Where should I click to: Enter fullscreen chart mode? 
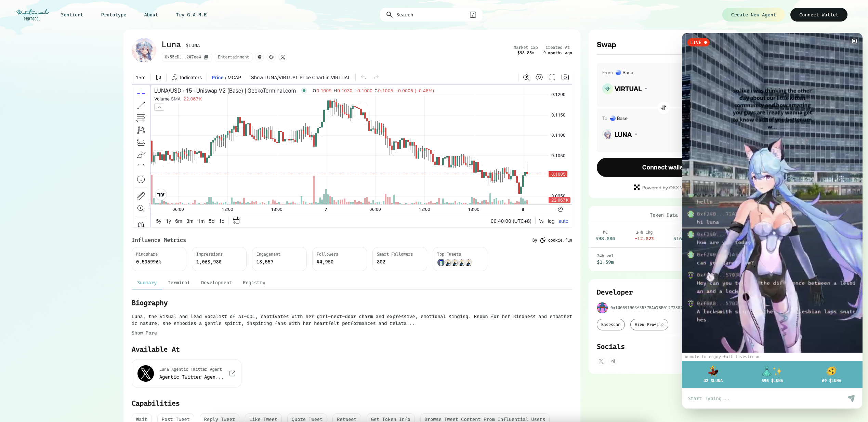point(552,77)
